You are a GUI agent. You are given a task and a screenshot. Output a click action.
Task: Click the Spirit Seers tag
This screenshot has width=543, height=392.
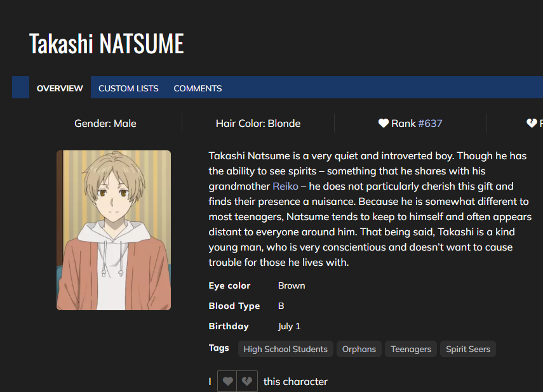coord(467,349)
